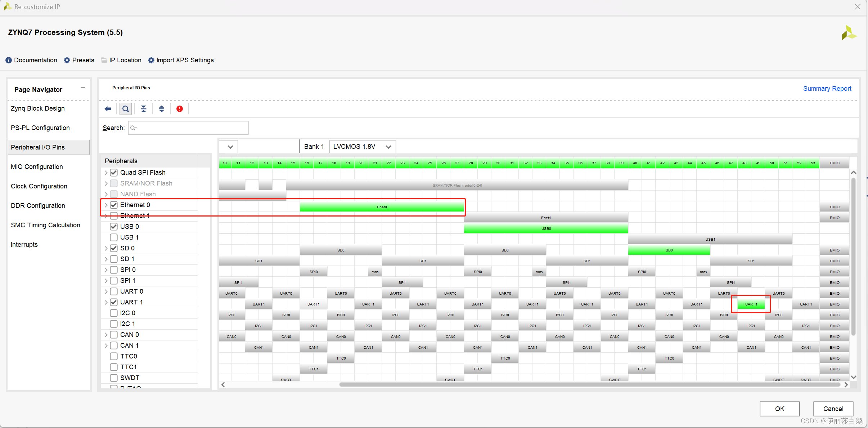Click the SRAM/NOR Flash addr[0-24] bar

click(457, 185)
